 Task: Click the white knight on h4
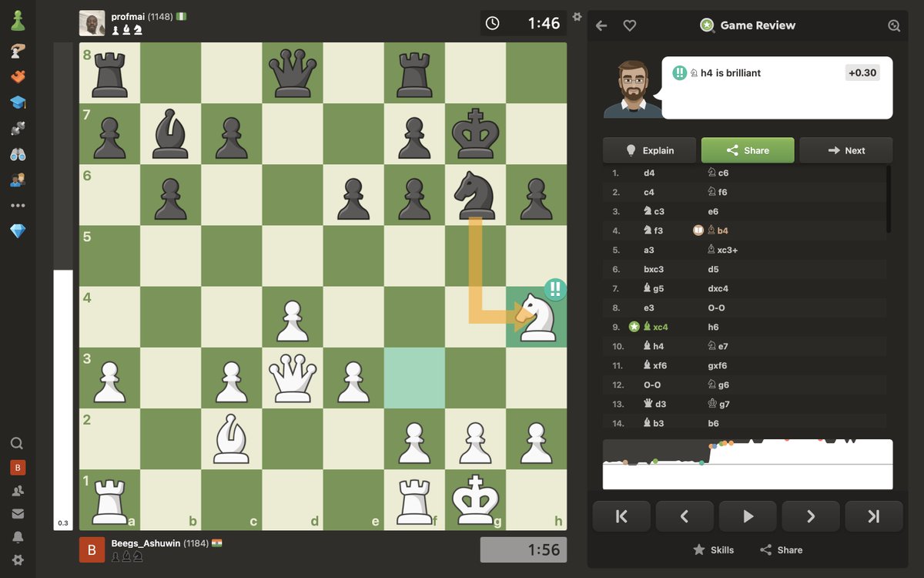point(537,317)
